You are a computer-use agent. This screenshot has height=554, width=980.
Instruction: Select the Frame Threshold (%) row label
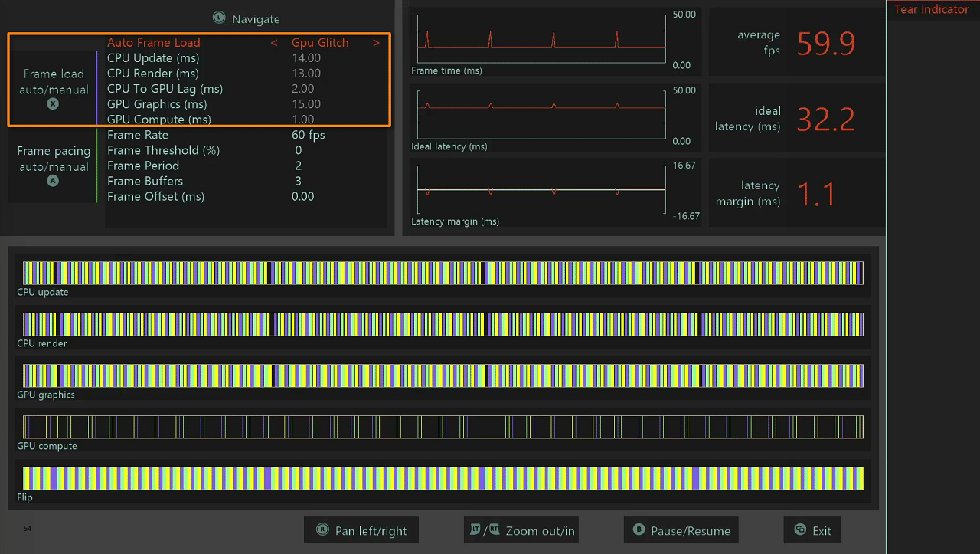[x=164, y=150]
